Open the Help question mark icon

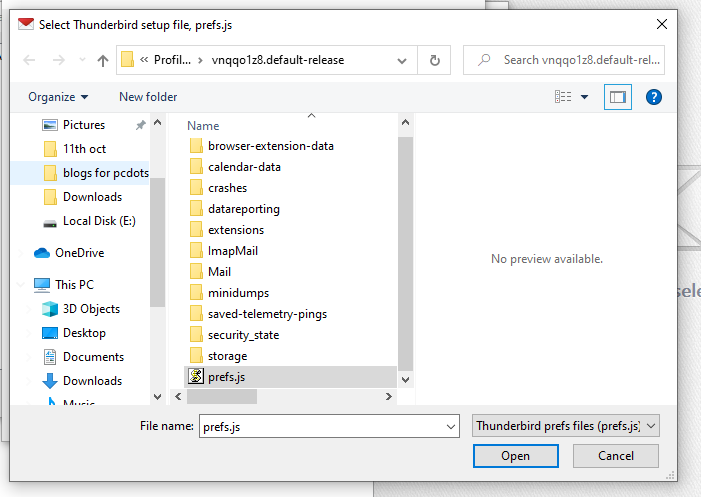tap(654, 97)
